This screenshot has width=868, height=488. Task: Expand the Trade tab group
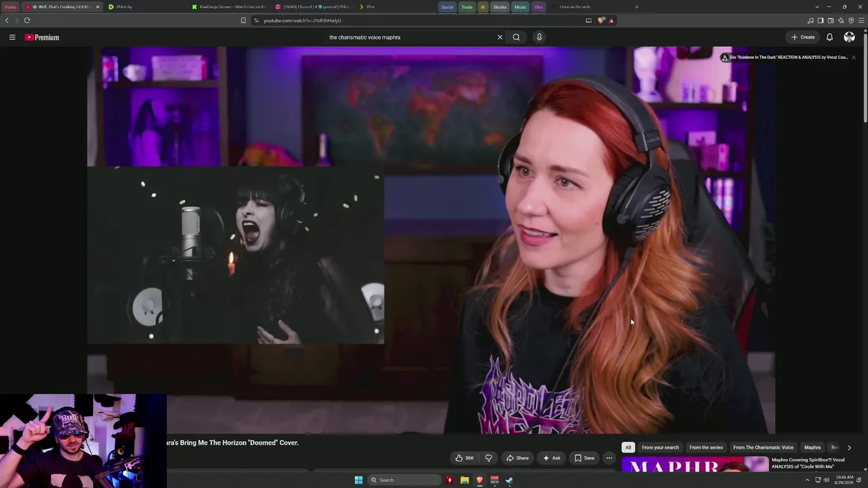pos(467,7)
